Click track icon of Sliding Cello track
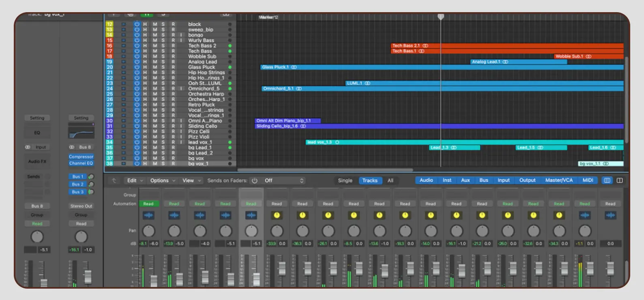Image resolution: width=644 pixels, height=300 pixels. coord(124,126)
